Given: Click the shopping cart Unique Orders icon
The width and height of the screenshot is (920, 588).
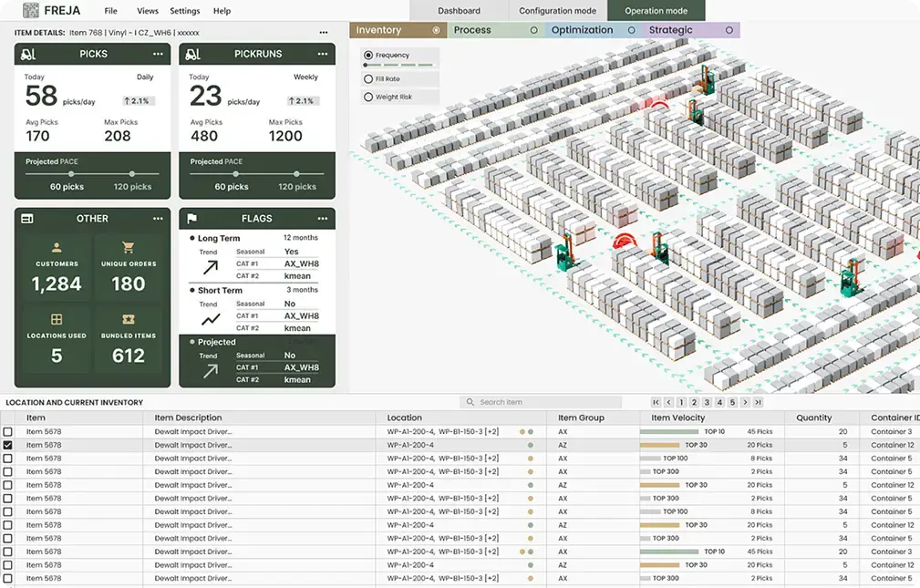Looking at the screenshot, I should click(x=128, y=247).
